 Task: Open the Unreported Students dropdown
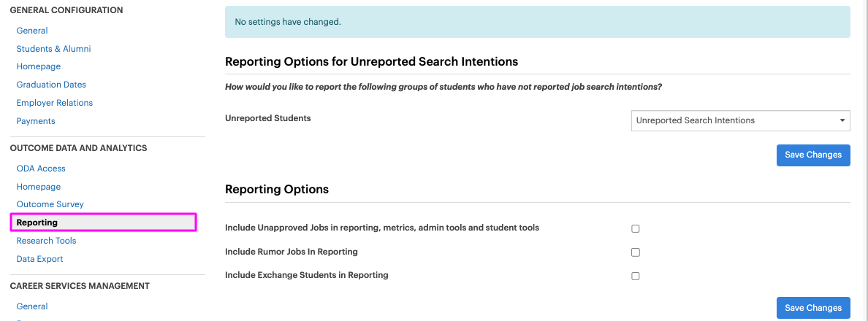pyautogui.click(x=741, y=120)
